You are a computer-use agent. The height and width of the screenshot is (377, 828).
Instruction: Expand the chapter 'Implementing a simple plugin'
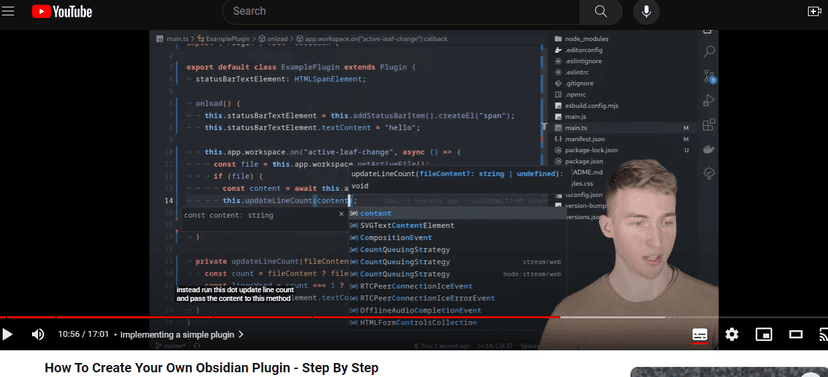[x=182, y=334]
